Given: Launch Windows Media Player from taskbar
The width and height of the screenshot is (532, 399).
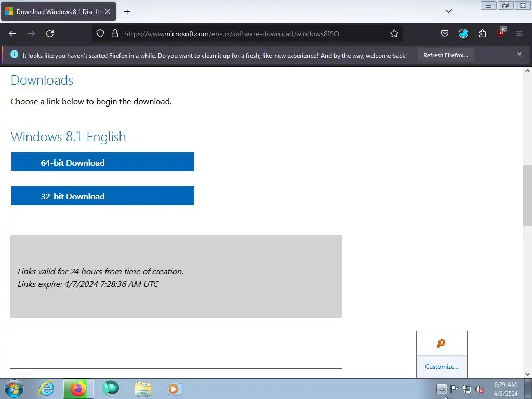Looking at the screenshot, I should click(x=175, y=389).
